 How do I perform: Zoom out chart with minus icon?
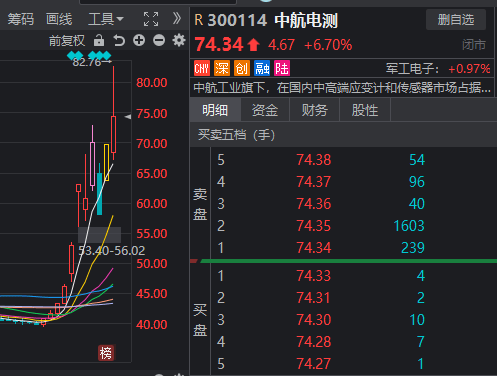[x=159, y=41]
